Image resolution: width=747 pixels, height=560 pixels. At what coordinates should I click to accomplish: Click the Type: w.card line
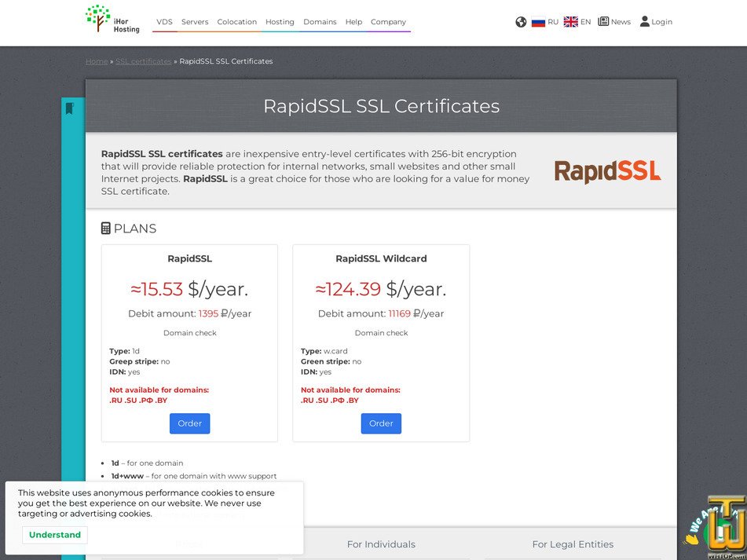[324, 351]
